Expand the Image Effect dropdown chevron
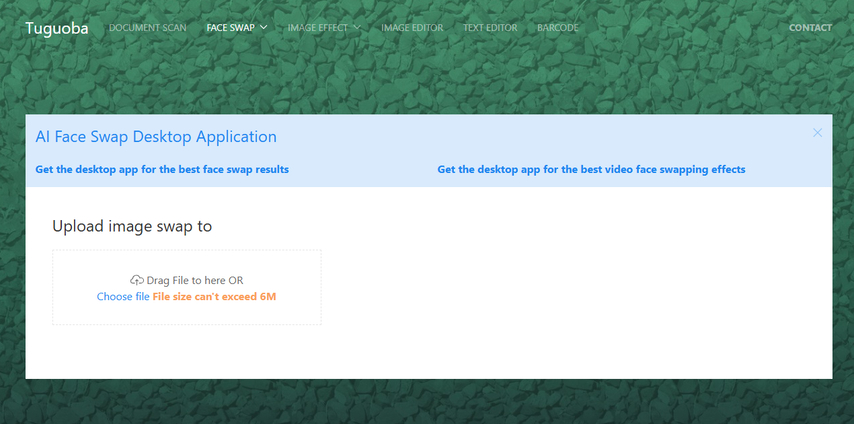The width and height of the screenshot is (854, 424). (x=357, y=27)
